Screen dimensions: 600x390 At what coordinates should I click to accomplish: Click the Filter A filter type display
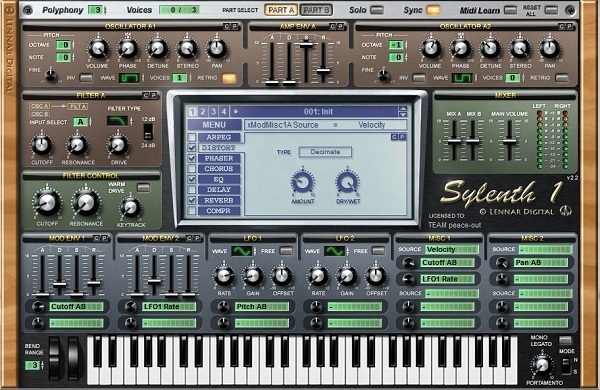pos(117,121)
